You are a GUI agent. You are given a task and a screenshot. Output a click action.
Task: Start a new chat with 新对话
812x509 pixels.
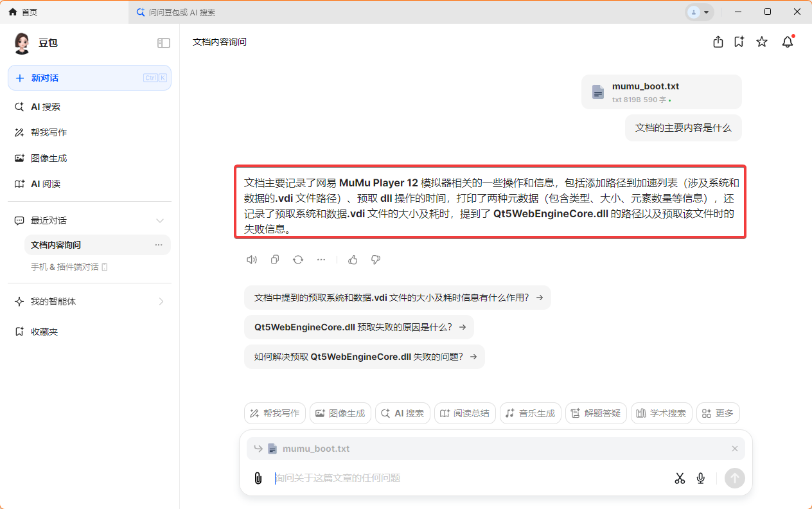coord(89,78)
